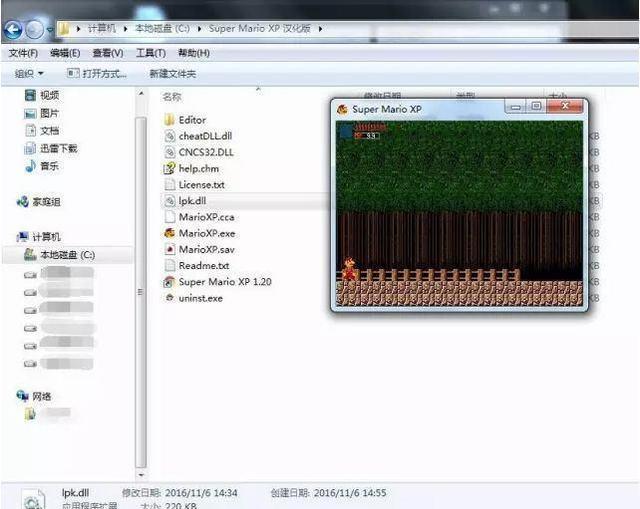Open the 文件(F) menu
Image resolution: width=640 pixels, height=509 pixels.
tap(23, 53)
